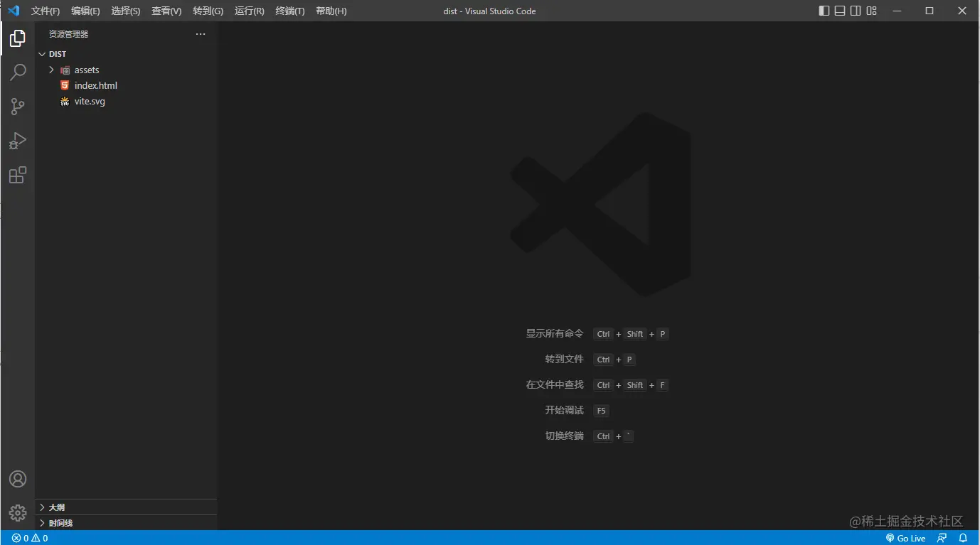Image resolution: width=980 pixels, height=545 pixels.
Task: Toggle the primary sidebar layout button
Action: coord(824,11)
